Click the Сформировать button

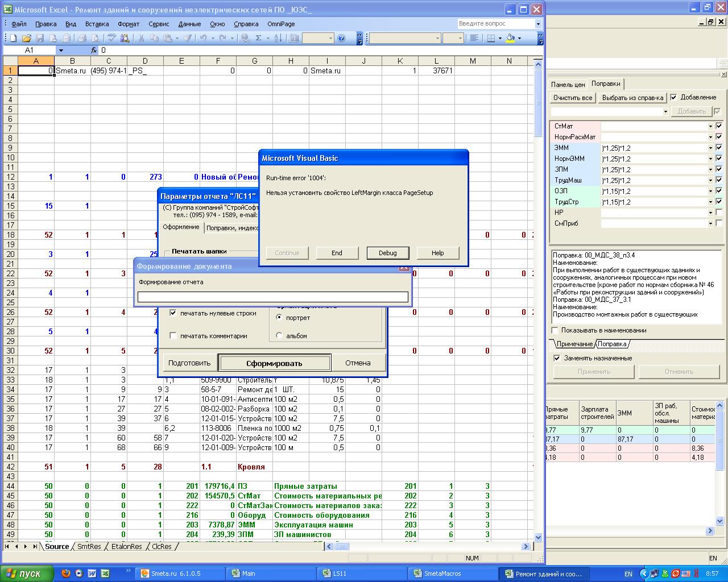(x=274, y=363)
